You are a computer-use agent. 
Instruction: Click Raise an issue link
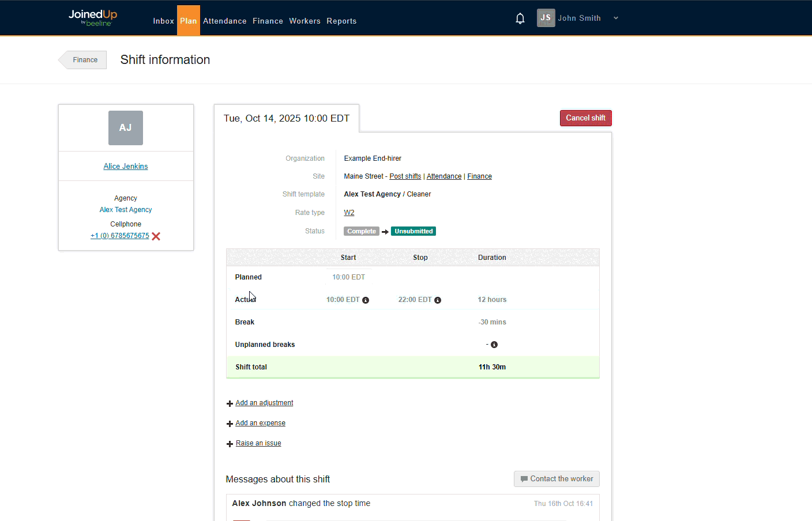258,443
